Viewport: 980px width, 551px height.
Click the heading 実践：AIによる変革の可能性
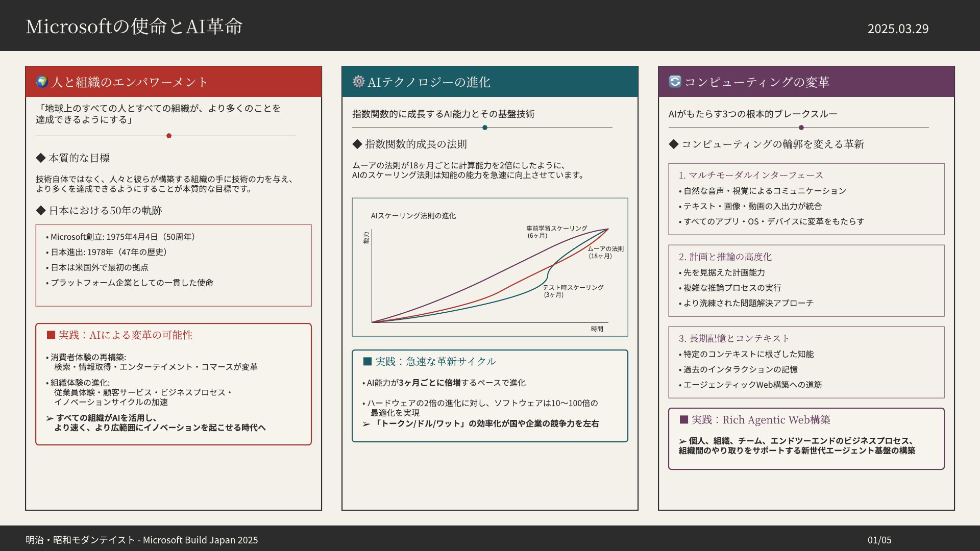click(x=119, y=335)
